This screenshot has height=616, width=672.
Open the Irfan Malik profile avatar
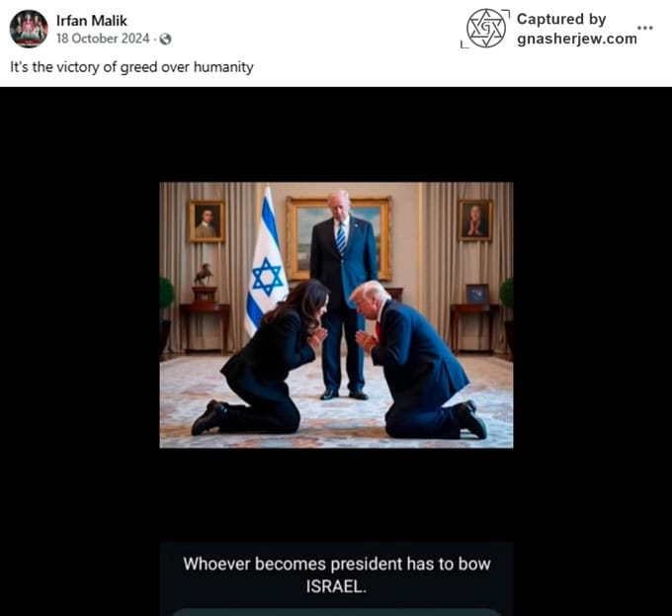coord(29,29)
